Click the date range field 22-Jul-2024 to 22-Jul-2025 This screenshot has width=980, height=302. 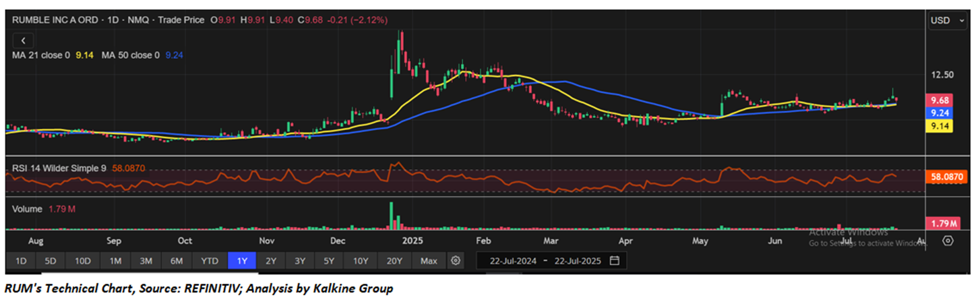[x=551, y=261]
